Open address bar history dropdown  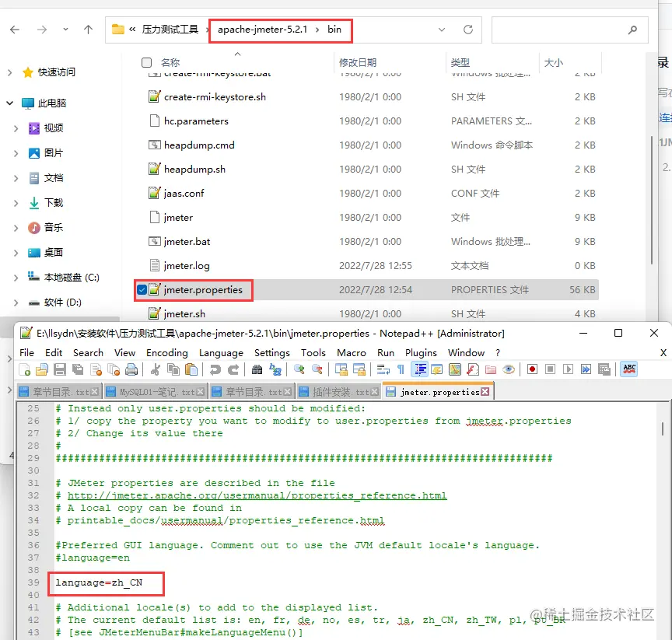pos(442,30)
